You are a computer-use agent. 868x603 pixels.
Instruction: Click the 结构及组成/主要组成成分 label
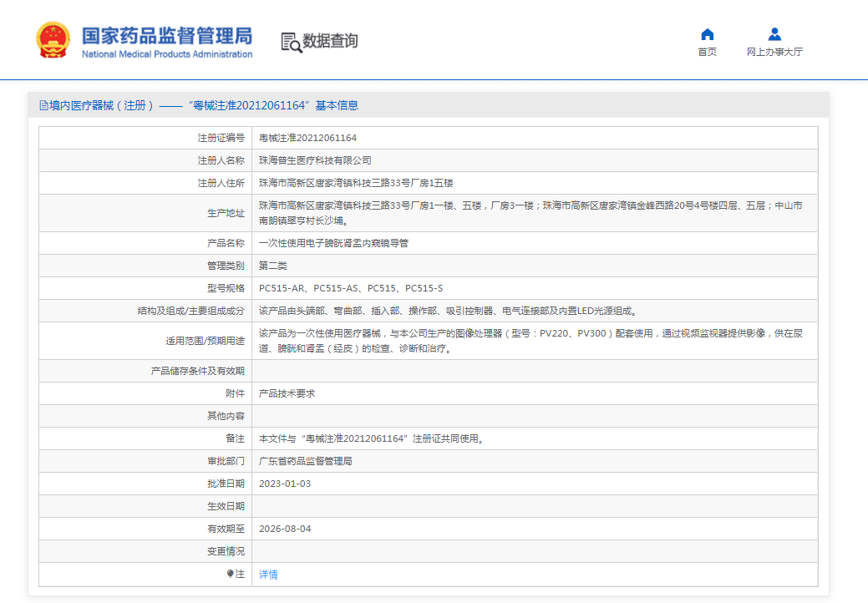[x=191, y=311]
